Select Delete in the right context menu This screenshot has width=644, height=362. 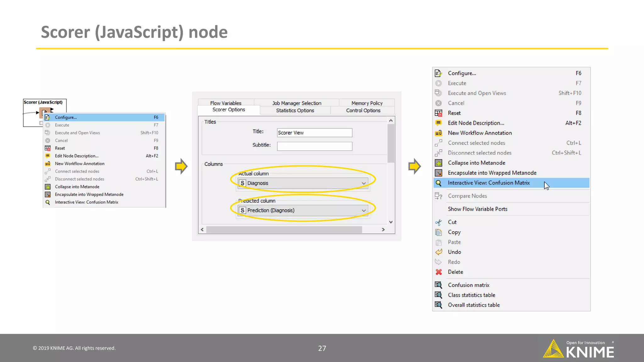[511, 272]
